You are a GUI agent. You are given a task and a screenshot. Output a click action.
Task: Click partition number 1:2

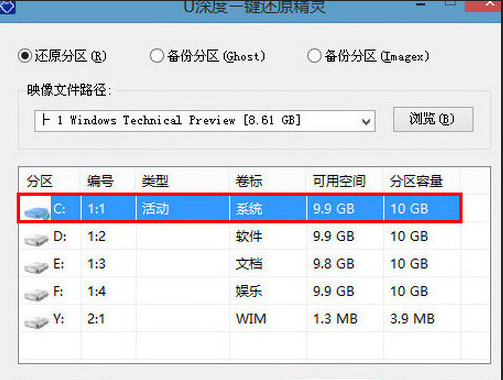click(x=96, y=237)
